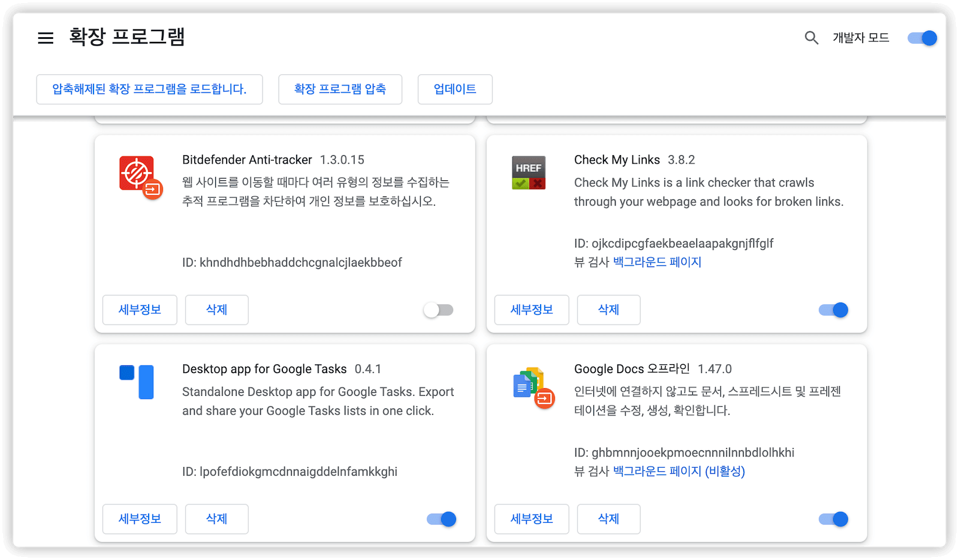Click the search extensions magnifier icon

click(812, 38)
